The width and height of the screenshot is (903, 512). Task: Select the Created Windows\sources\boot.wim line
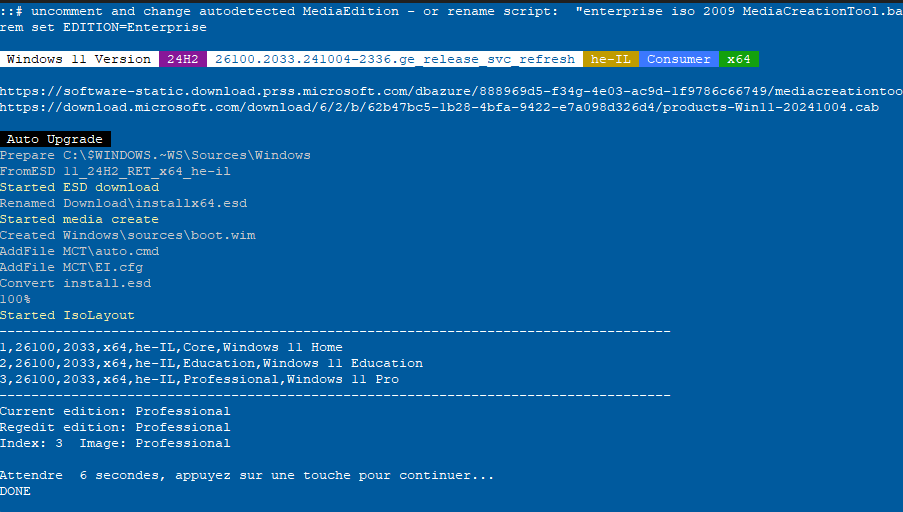pyautogui.click(x=127, y=235)
